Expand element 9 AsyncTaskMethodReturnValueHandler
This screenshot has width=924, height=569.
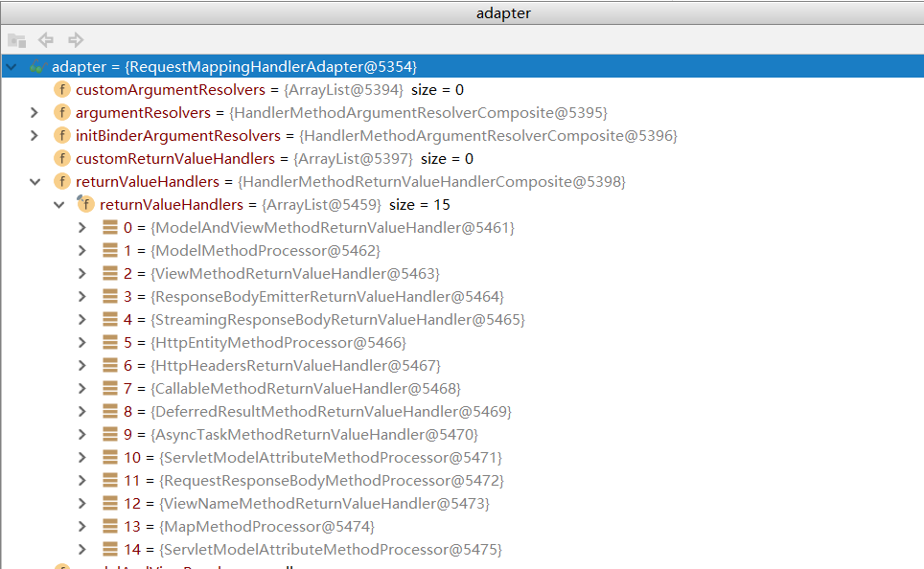82,434
